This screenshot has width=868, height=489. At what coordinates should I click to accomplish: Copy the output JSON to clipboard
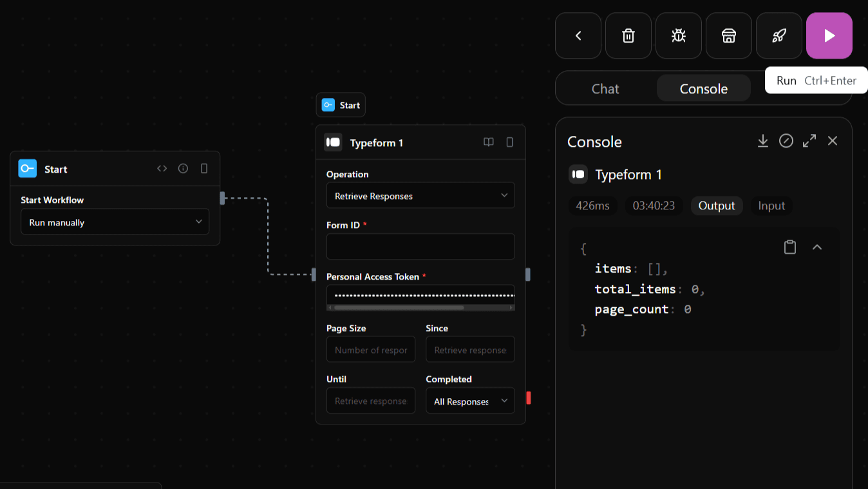click(790, 247)
